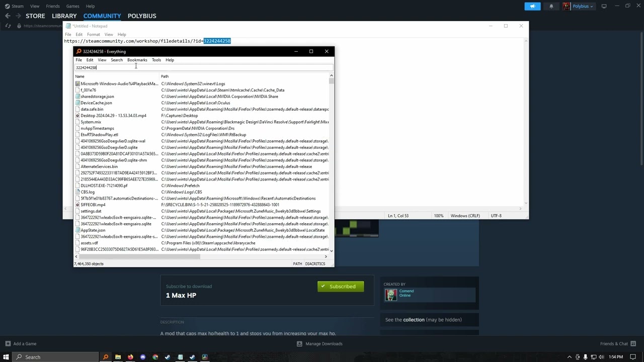Select AppState.json in results list

coord(93,230)
